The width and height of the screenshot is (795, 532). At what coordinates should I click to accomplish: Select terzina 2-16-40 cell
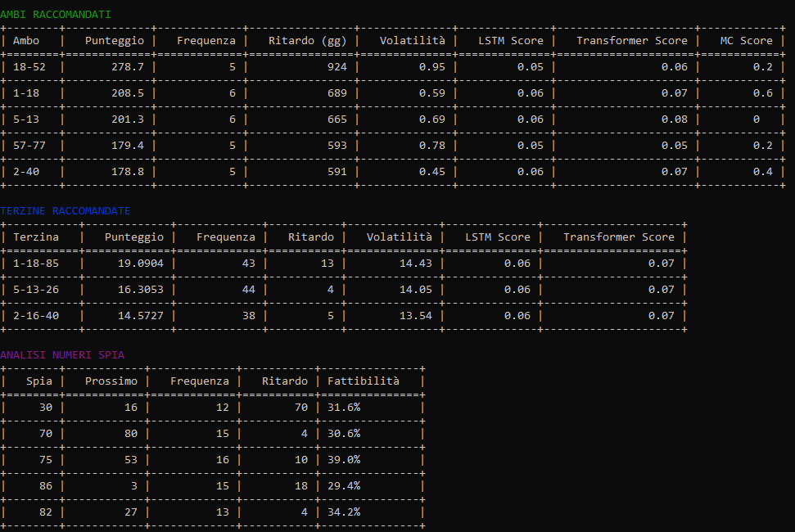[x=35, y=316]
